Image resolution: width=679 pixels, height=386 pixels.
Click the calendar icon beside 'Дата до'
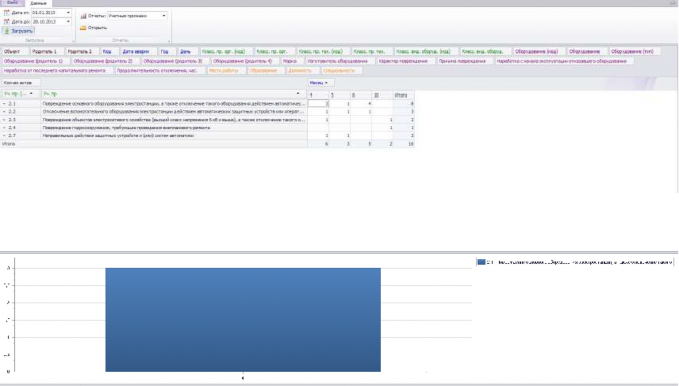click(6, 21)
